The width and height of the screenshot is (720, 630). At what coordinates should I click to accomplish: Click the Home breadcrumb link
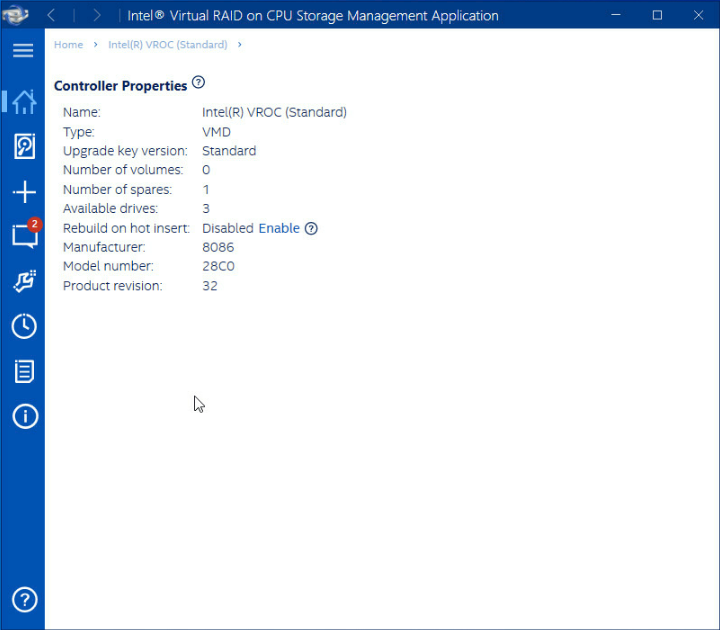68,45
